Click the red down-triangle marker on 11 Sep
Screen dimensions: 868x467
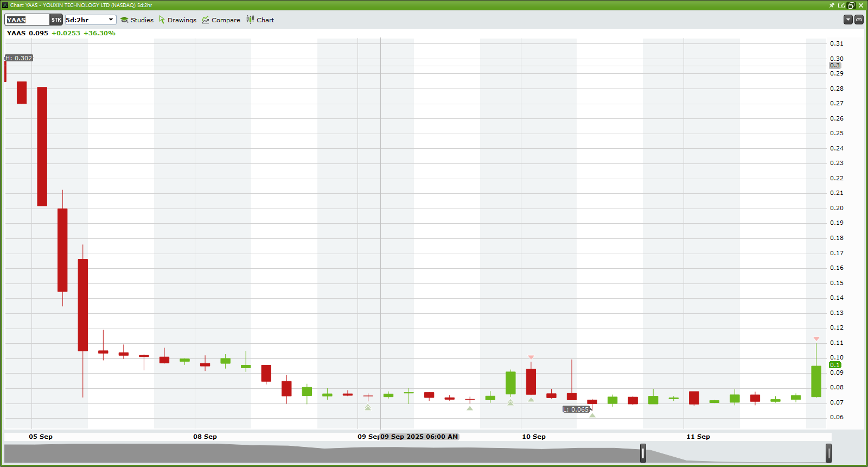click(x=816, y=339)
